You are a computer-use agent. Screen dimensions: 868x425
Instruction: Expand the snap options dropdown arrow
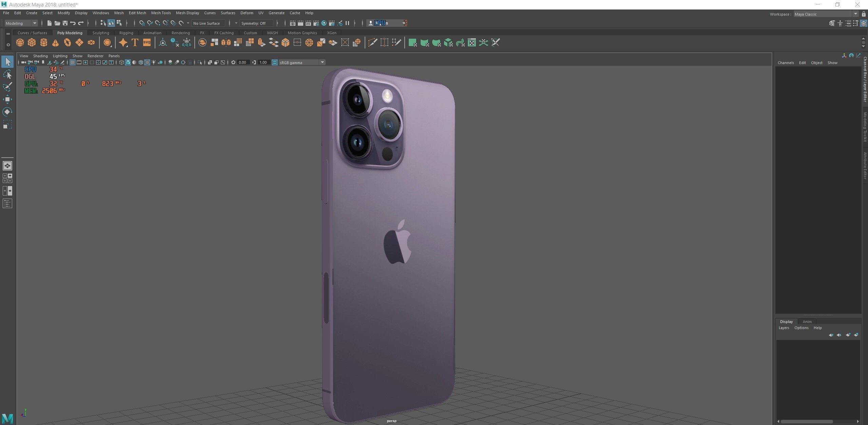(188, 23)
